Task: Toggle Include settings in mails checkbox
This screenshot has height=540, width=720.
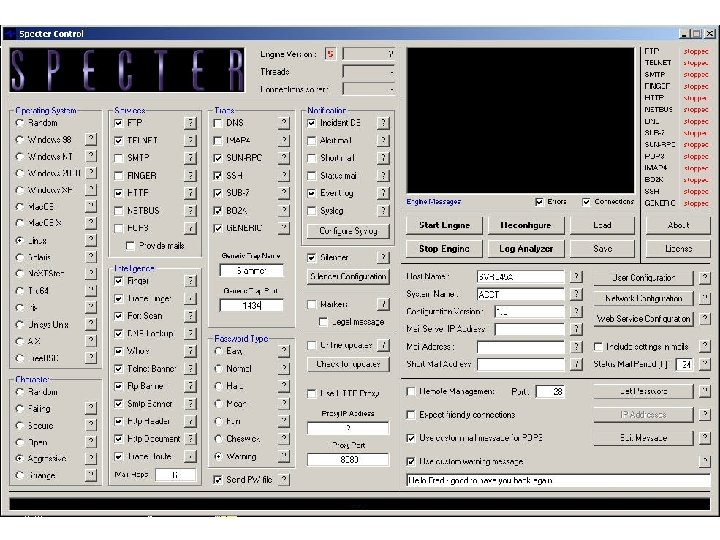Action: [x=598, y=346]
